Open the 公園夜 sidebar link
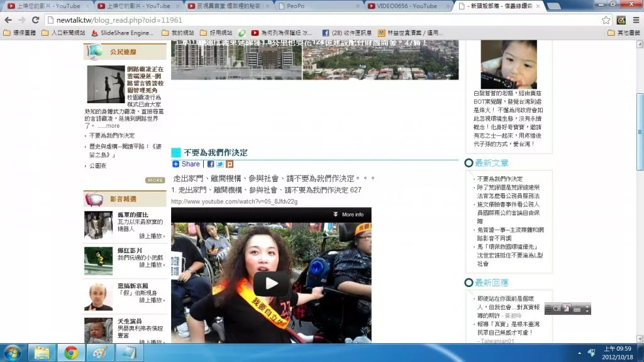The image size is (644, 362). pos(97,166)
